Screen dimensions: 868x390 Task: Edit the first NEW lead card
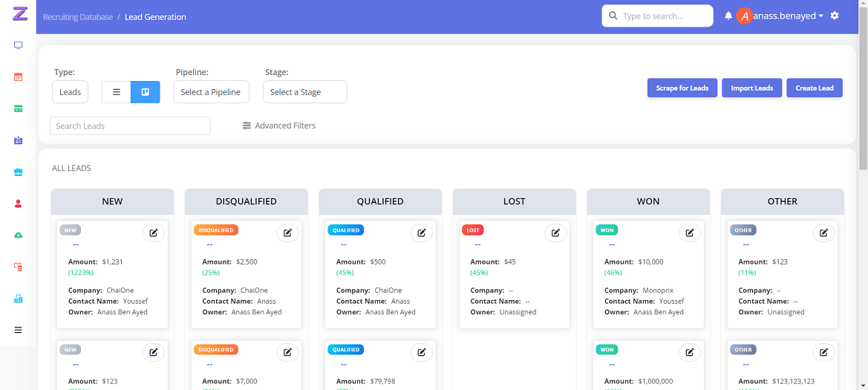pyautogui.click(x=153, y=233)
